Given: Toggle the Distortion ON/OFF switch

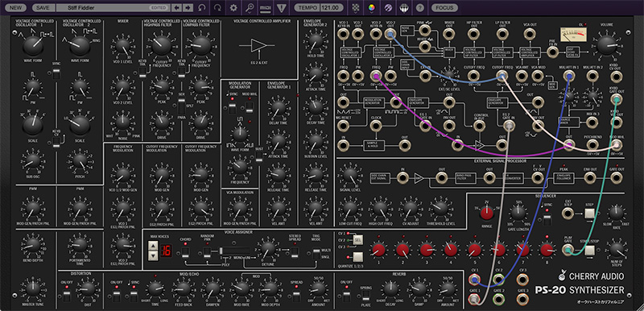Looking at the screenshot, I should [x=67, y=296].
